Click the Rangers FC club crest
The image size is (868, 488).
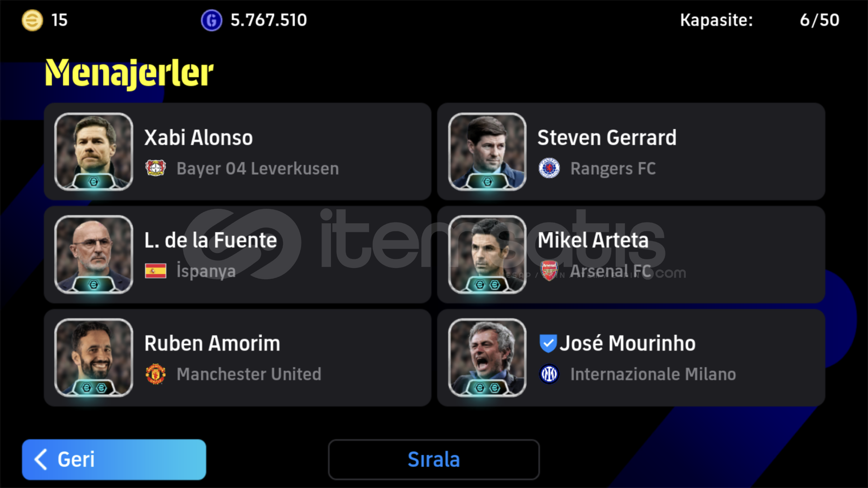pos(549,168)
